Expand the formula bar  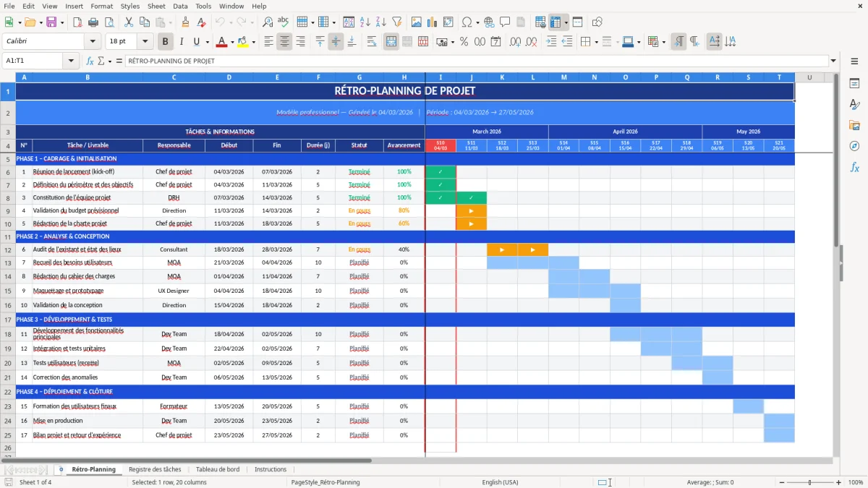833,61
